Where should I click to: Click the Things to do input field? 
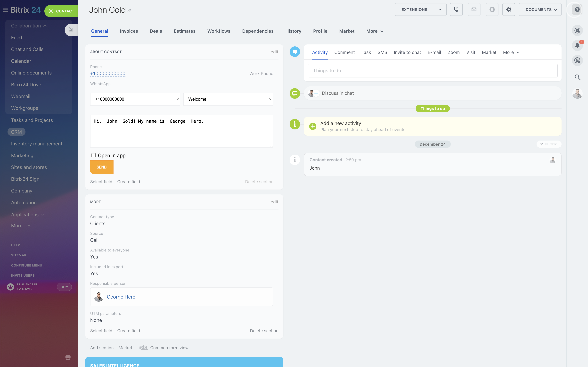point(432,71)
